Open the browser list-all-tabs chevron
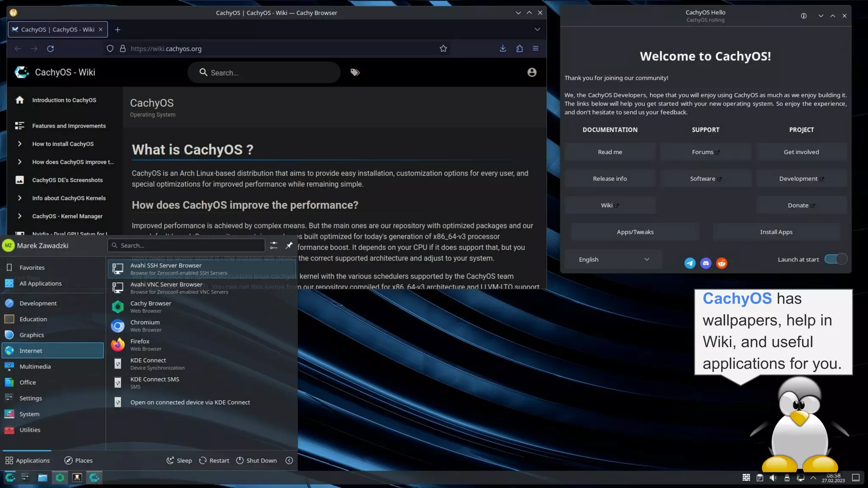868x488 pixels. (x=537, y=29)
